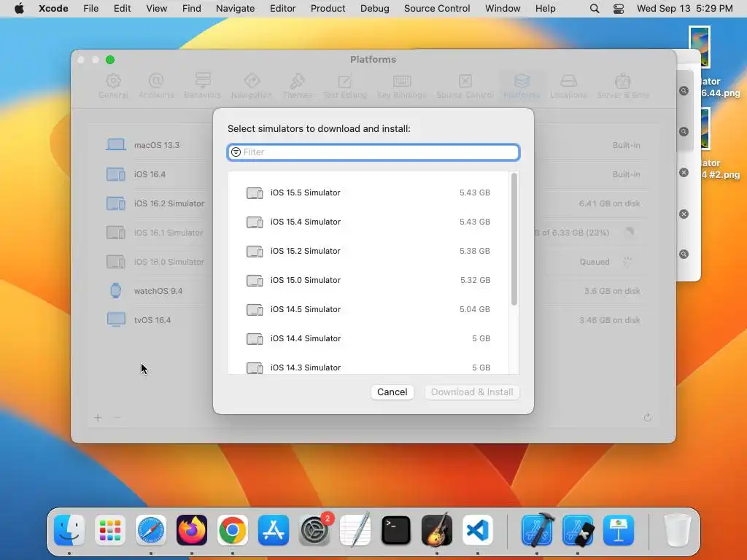Click the plus add platform button
Screen dimensions: 747x560
point(98,418)
